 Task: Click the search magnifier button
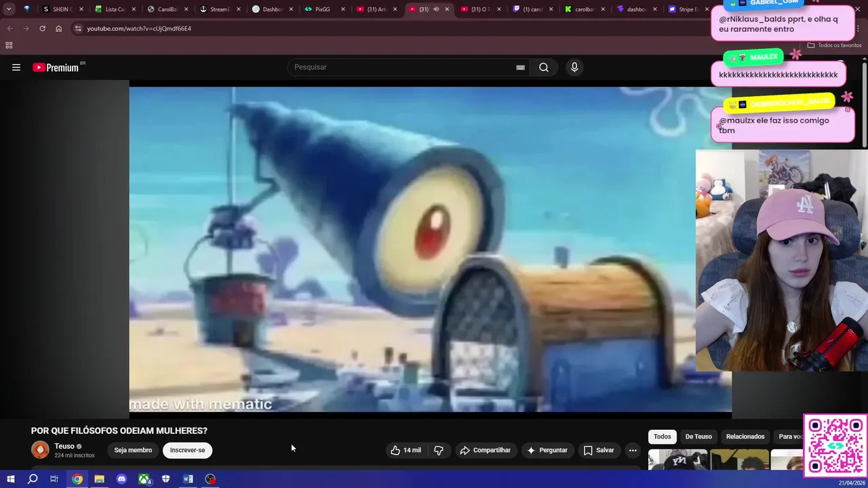tap(544, 67)
